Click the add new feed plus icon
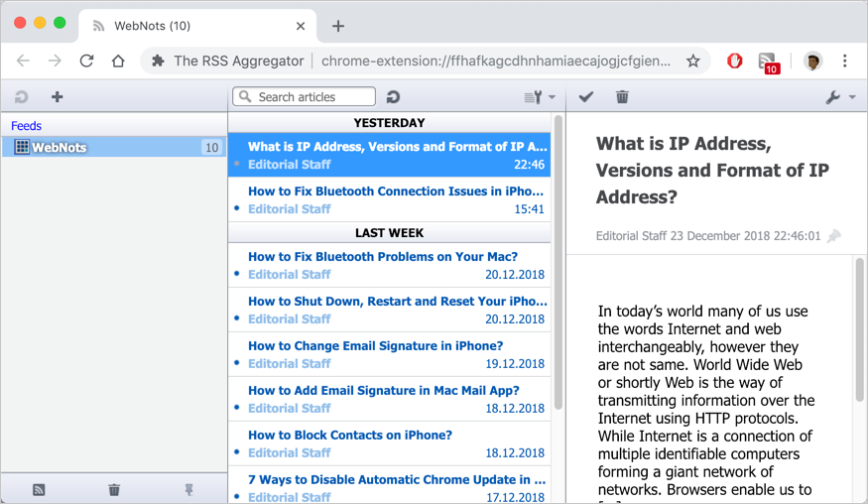Screen dimensions: 868x504 tap(57, 97)
